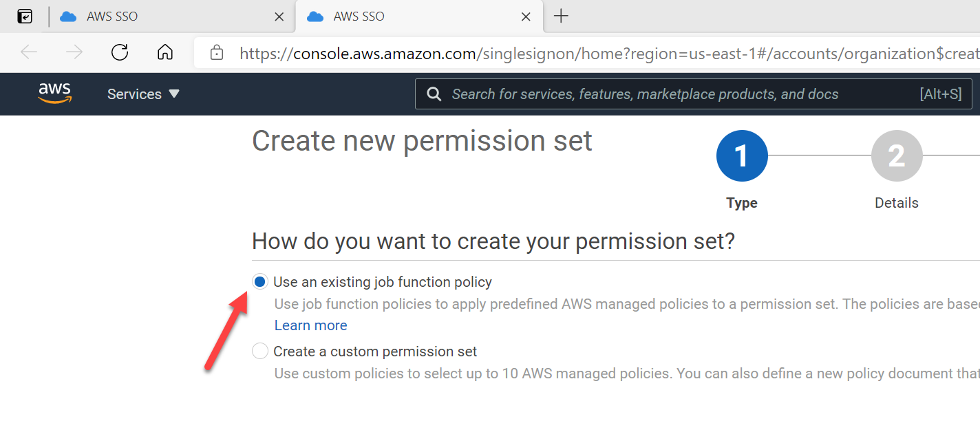Screen dimensions: 980x432
Task: Expand the Services dropdown menu
Action: click(x=143, y=94)
